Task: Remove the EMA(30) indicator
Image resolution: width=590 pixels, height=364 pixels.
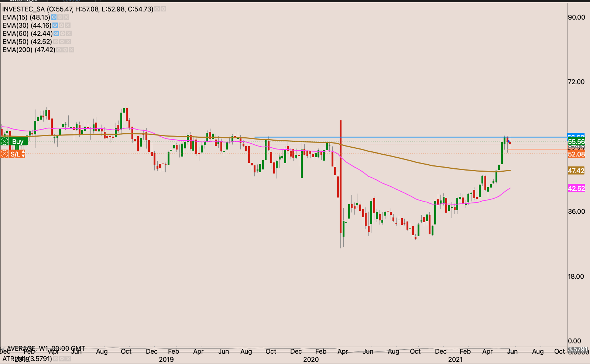Action: point(68,25)
